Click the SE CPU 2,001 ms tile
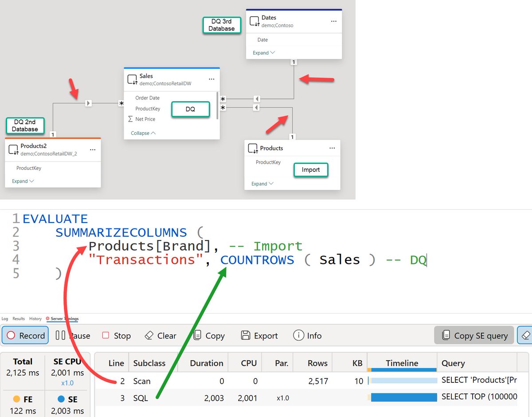Image resolution: width=532 pixels, height=417 pixels. point(67,371)
